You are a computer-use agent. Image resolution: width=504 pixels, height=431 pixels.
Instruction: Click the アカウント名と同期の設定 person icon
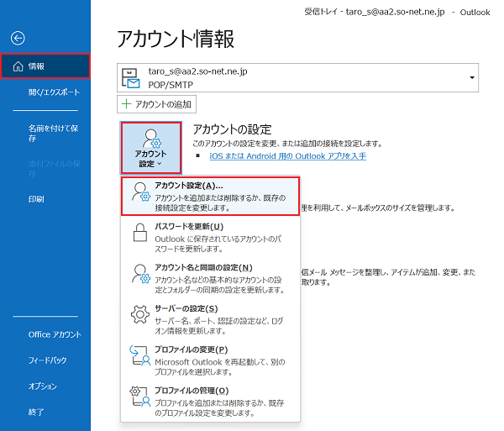tap(139, 276)
